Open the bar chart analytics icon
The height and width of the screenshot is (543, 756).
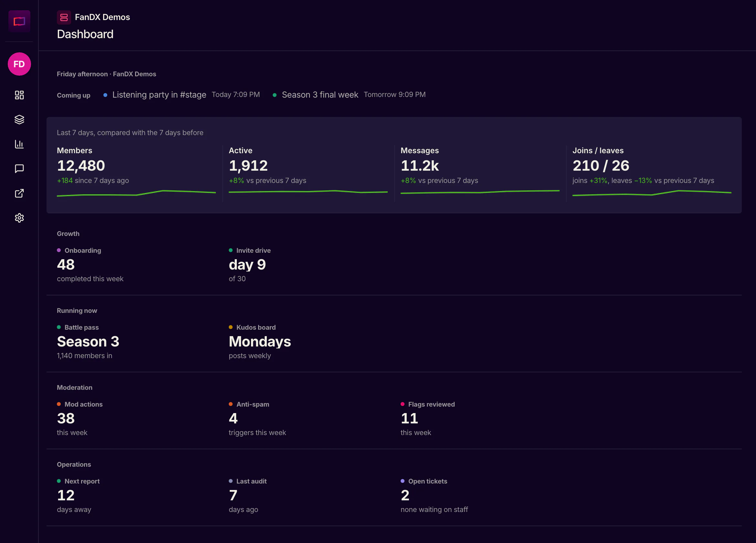[x=19, y=144]
